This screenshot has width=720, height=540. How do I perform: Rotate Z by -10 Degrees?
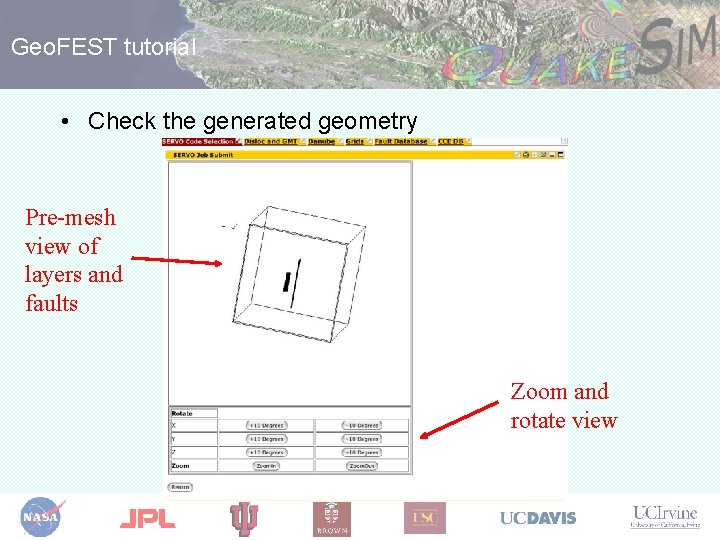pos(362,452)
